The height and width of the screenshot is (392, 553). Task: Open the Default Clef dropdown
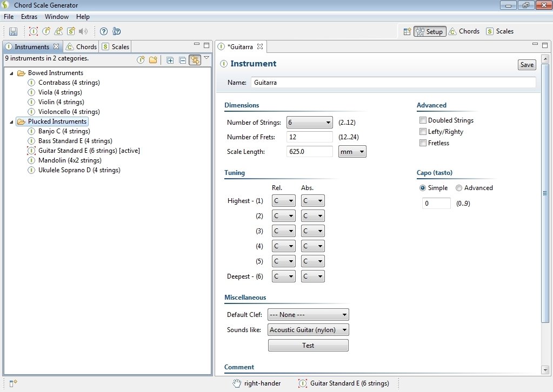click(x=308, y=314)
